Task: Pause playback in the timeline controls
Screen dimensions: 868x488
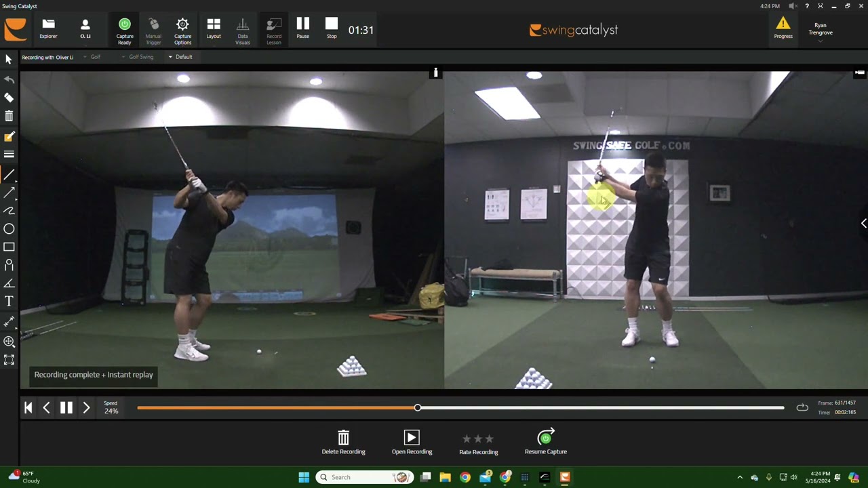Action: [x=66, y=407]
